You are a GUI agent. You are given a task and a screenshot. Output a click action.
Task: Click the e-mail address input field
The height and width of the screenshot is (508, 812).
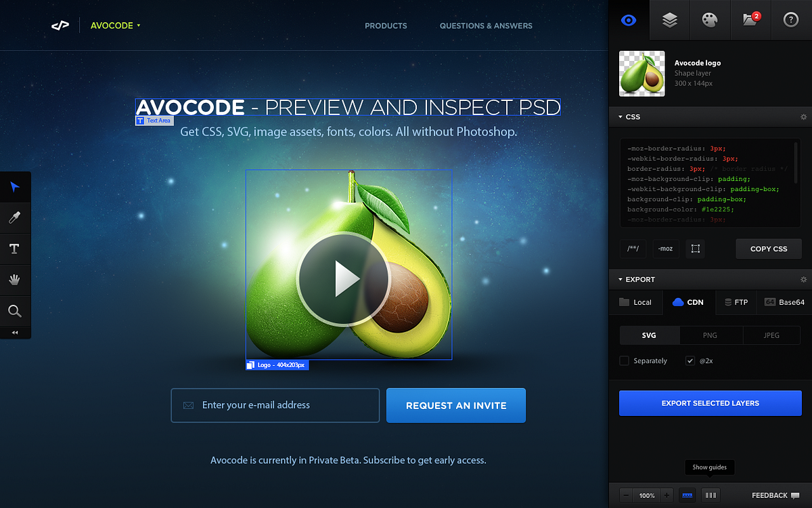[x=275, y=405]
